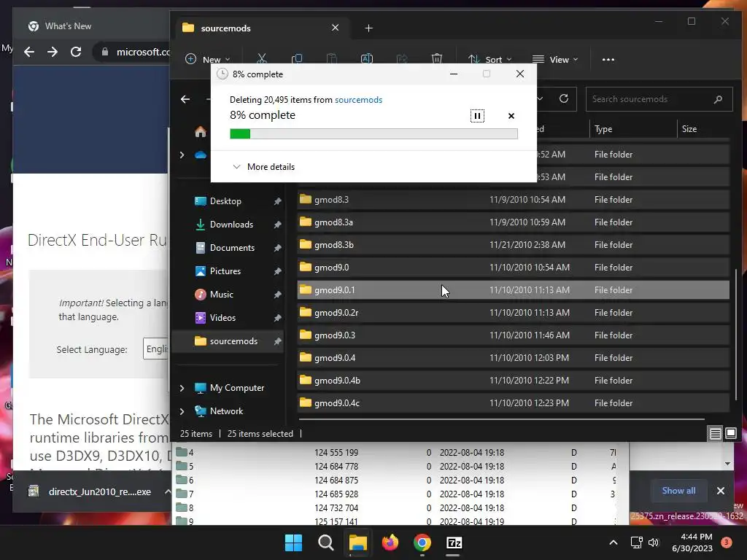This screenshot has width=747, height=560.
Task: Select the gmod8.3b folder
Action: 513,245
